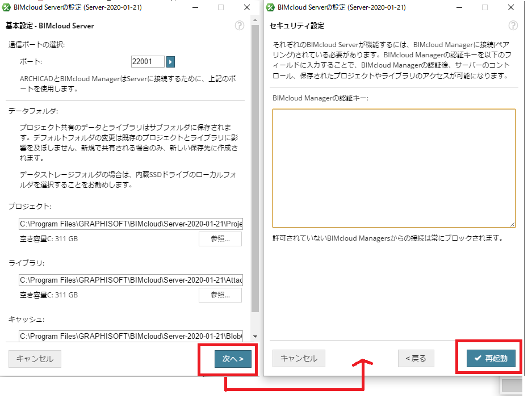Image resolution: width=532 pixels, height=399 pixels.
Task: Click the BIMcloud Manager authentication key text area
Action: coord(394,169)
